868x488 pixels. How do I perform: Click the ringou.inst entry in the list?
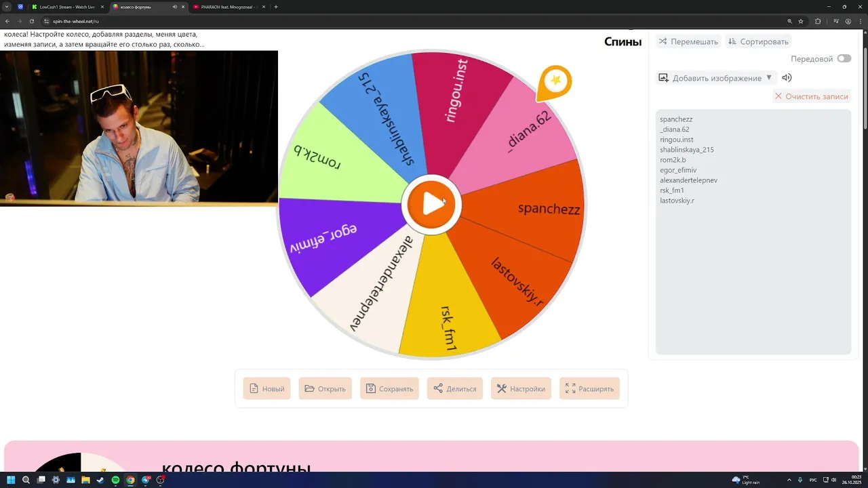677,140
